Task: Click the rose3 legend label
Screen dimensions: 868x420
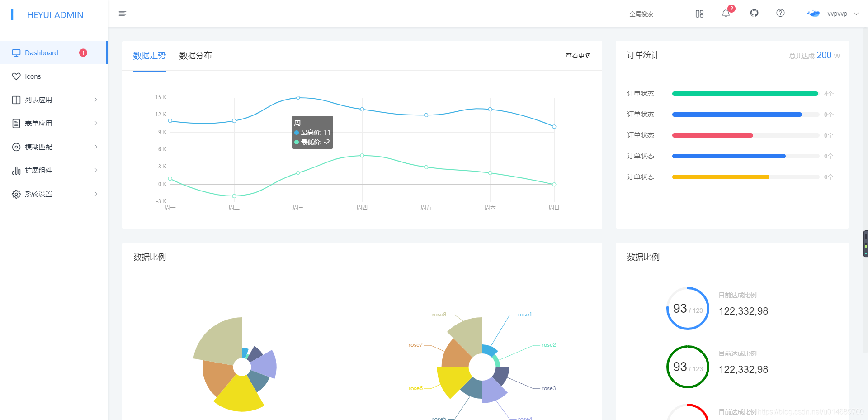Action: tap(549, 388)
